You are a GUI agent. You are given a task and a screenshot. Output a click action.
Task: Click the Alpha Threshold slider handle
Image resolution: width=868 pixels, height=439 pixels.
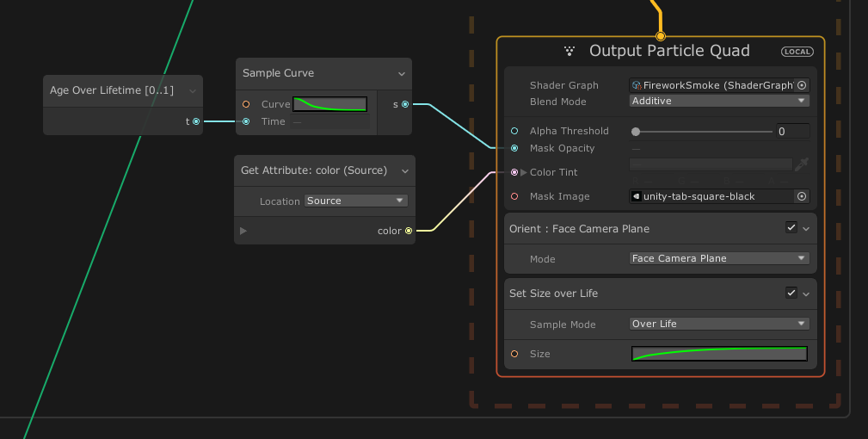(x=636, y=132)
